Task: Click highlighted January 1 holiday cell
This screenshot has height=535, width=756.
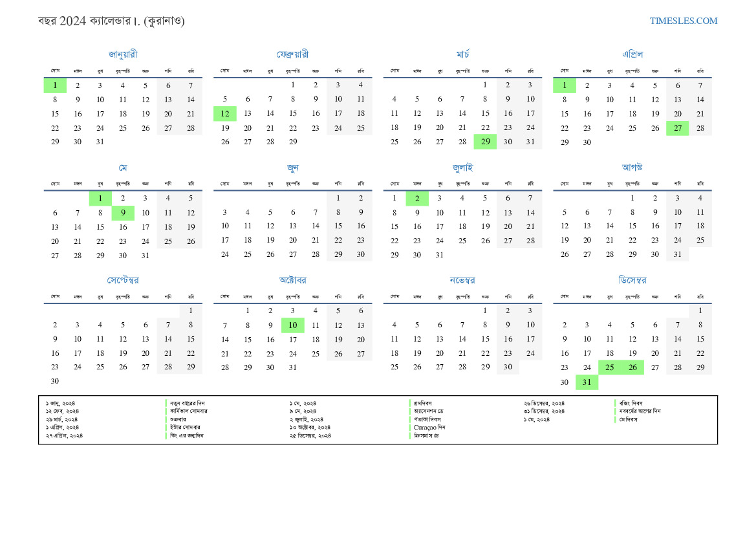Action: [x=55, y=85]
